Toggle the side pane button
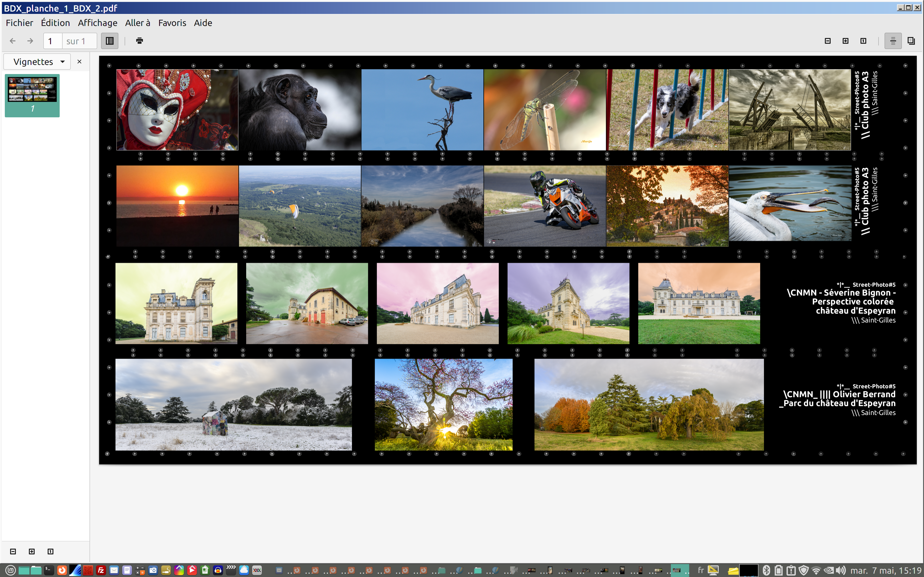The height and width of the screenshot is (577, 924). tap(109, 41)
